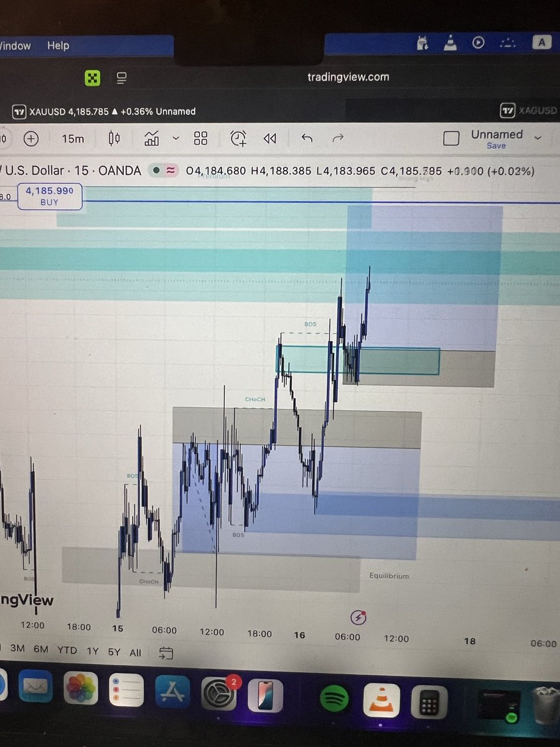Expand the indicators favorites dropdown arrow
The image size is (560, 747).
[175, 138]
